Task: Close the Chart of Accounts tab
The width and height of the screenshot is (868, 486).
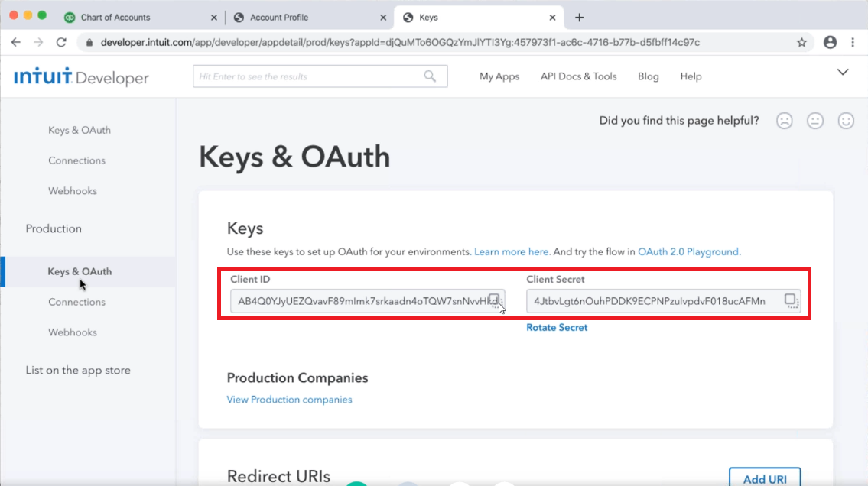Action: (x=214, y=18)
